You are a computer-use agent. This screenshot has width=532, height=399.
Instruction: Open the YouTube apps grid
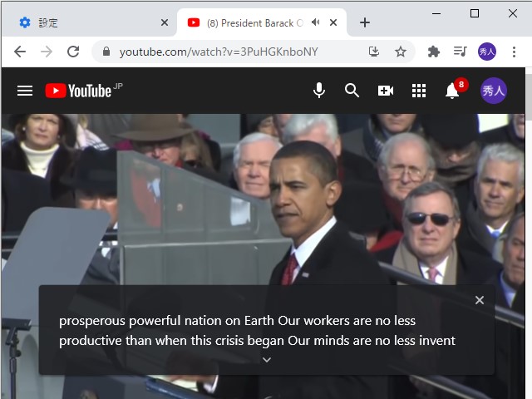pos(419,91)
